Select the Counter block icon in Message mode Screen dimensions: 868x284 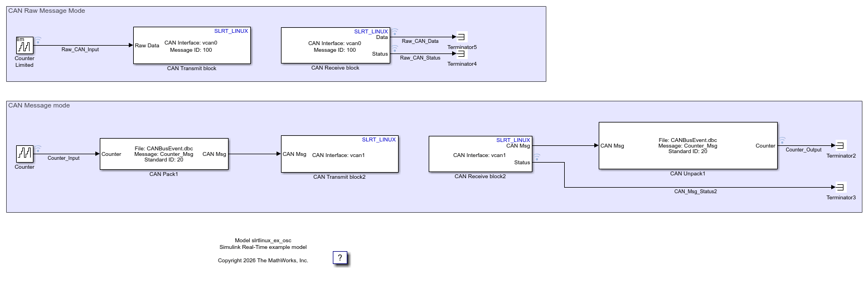click(x=25, y=154)
